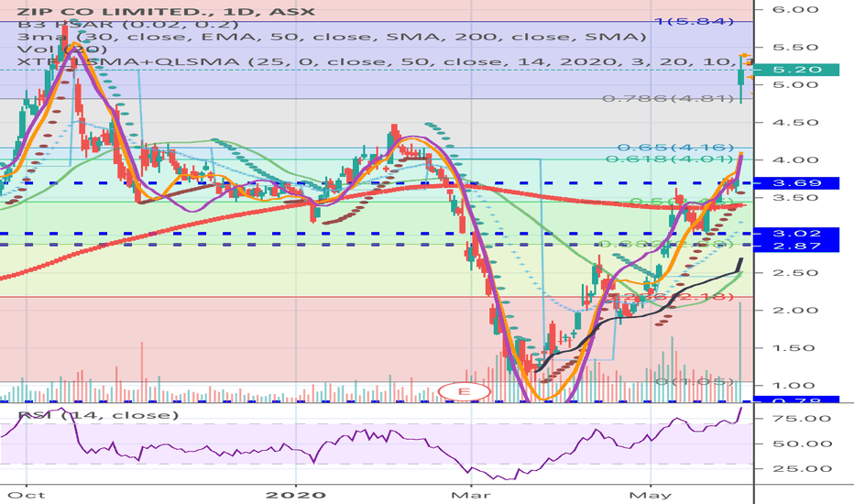Click the Fibonacci 1(5.84) level label
Viewport: 854px width, 504px height.
(694, 21)
